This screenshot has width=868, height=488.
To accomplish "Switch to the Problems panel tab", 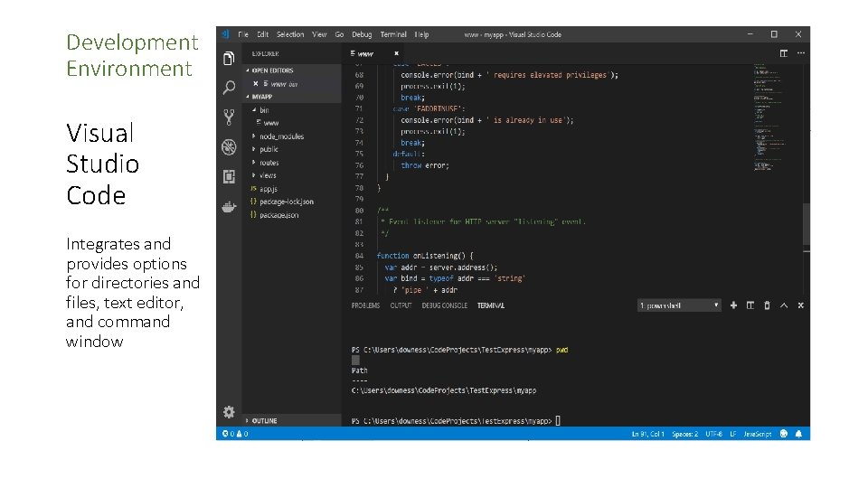I will (x=365, y=305).
